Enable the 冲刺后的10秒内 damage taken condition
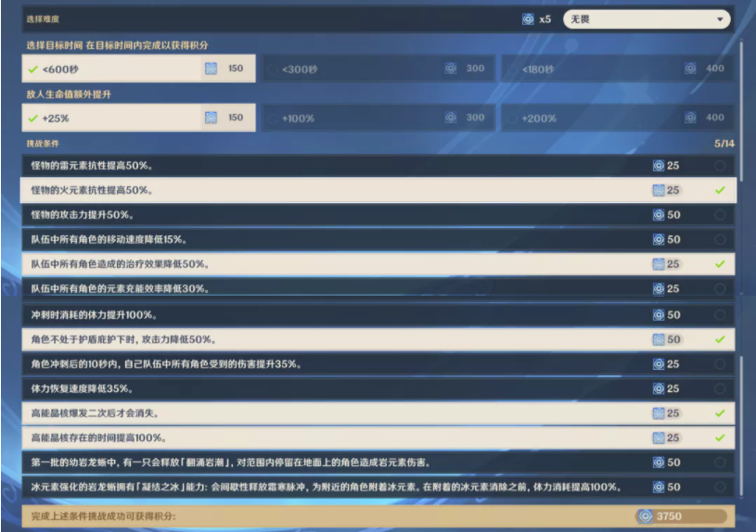 (x=720, y=364)
